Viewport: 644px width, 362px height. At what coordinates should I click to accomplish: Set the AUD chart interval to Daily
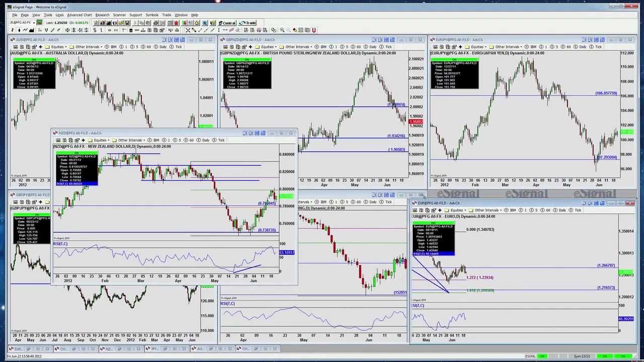tap(163, 47)
